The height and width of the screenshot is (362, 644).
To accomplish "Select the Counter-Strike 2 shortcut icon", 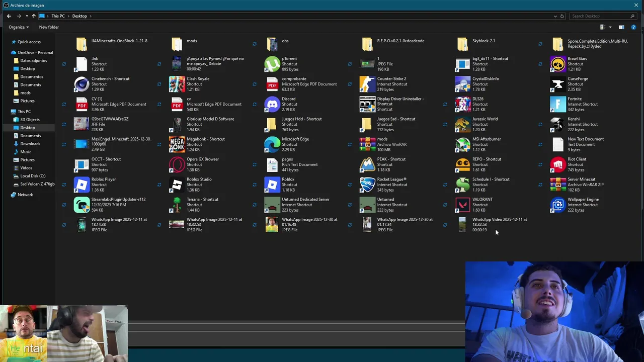I will click(367, 84).
